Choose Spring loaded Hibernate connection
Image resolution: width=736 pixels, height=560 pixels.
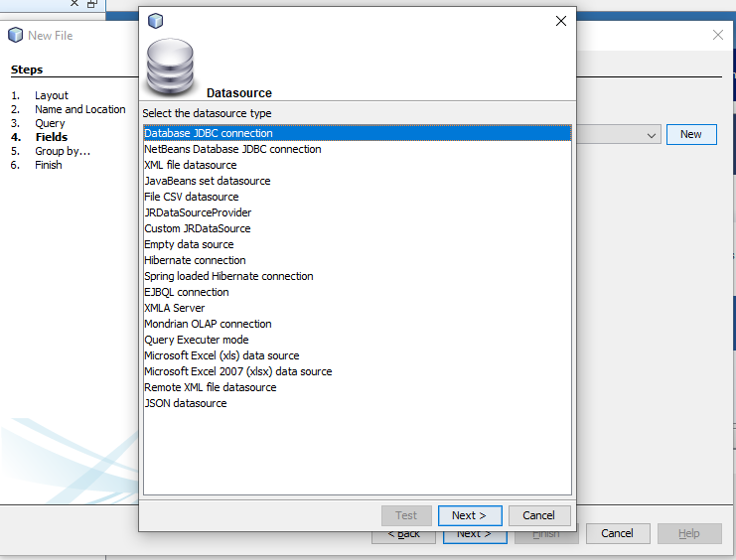tap(358, 276)
